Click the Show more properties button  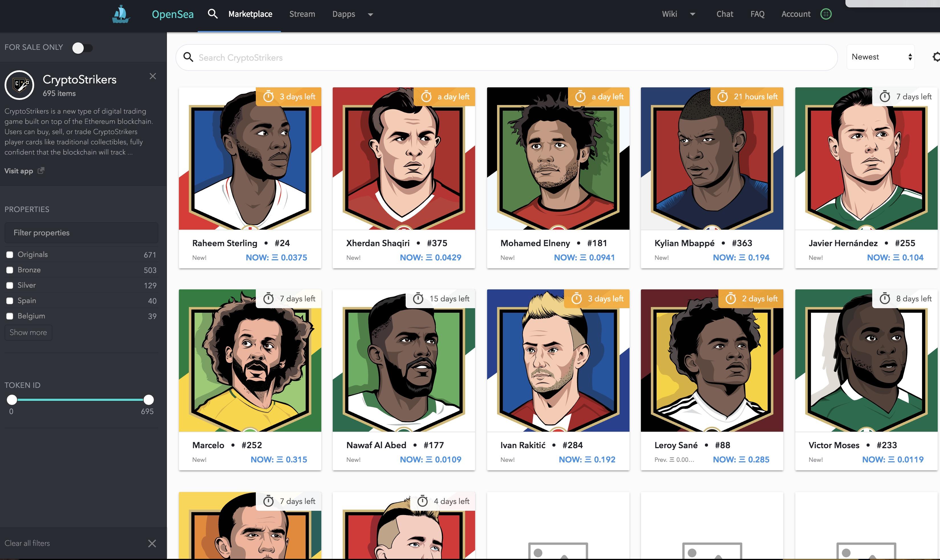coord(28,332)
